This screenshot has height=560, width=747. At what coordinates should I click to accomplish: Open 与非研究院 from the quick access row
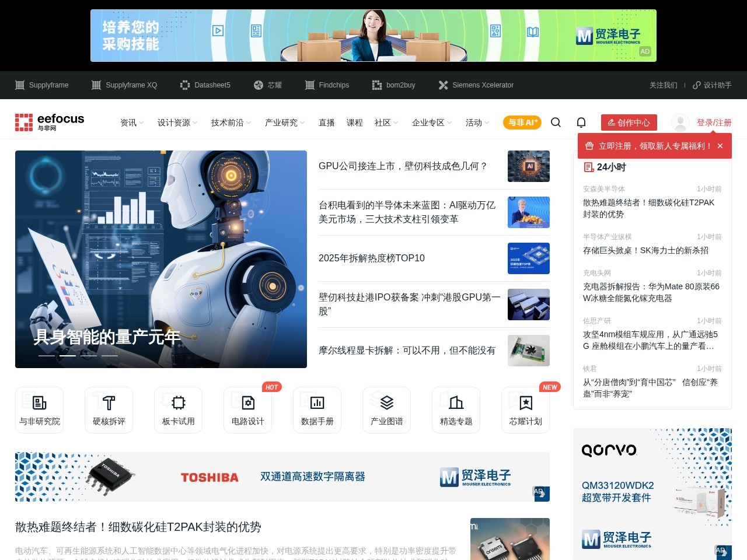(x=39, y=409)
